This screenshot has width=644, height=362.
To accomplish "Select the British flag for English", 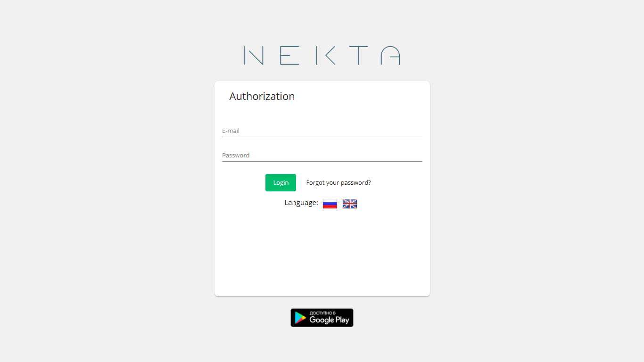I will click(350, 204).
